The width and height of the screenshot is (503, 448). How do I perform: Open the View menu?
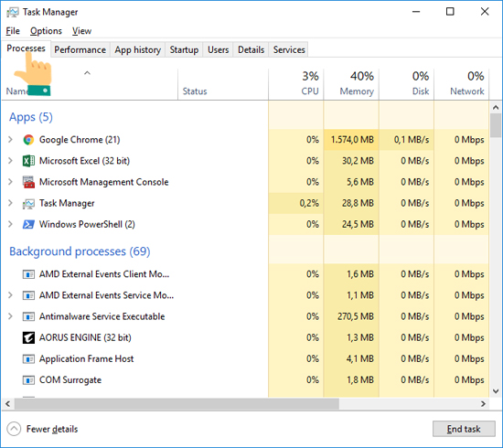[x=81, y=31]
